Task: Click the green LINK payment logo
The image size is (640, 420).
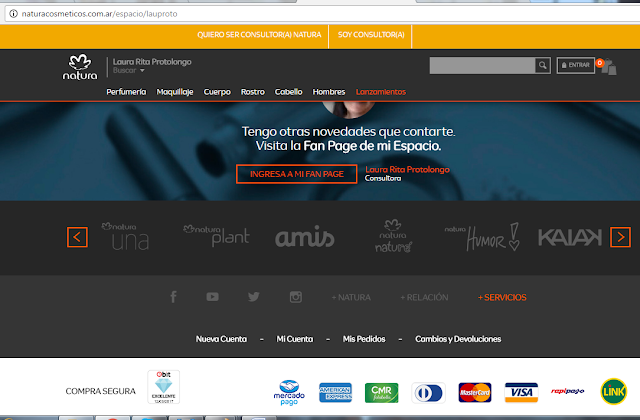Action: [x=613, y=391]
